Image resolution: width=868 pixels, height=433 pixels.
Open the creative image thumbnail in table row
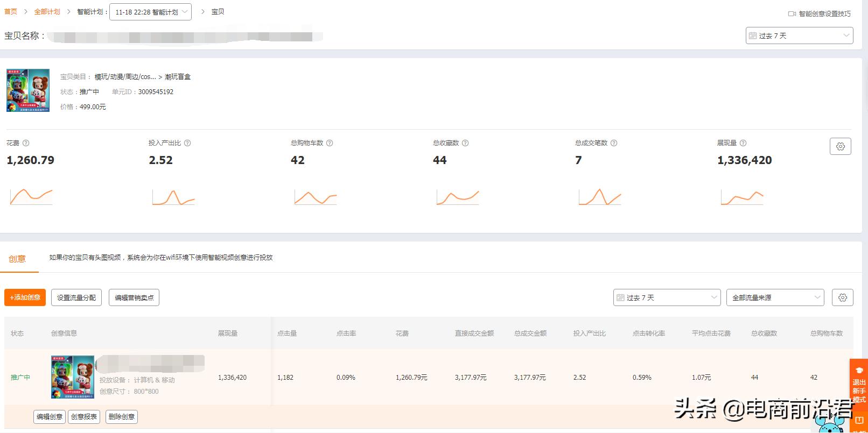73,377
